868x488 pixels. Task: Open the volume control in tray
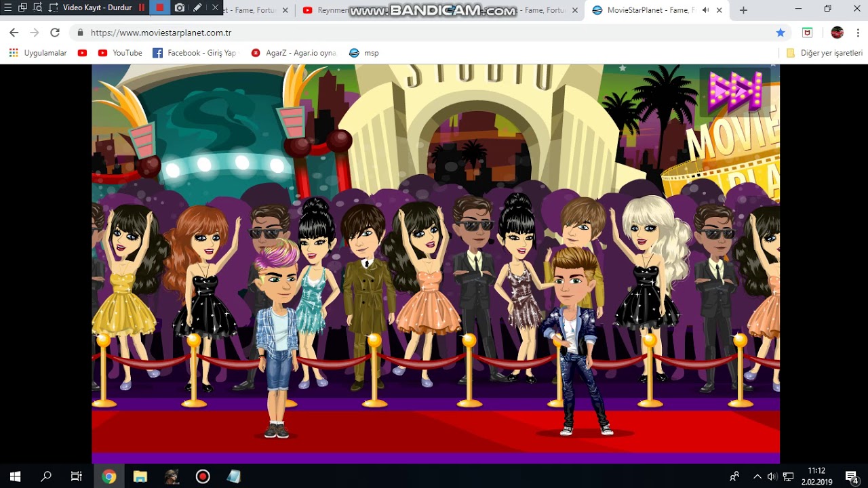click(x=772, y=476)
